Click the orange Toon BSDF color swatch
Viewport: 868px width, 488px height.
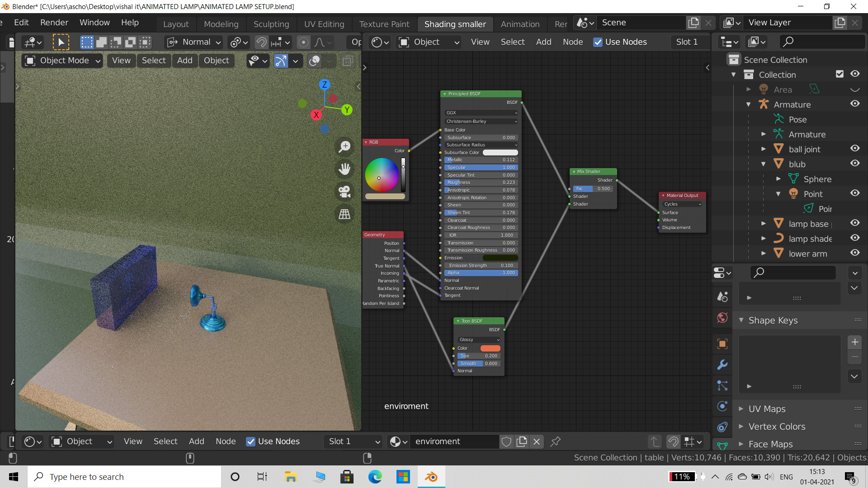pos(491,348)
